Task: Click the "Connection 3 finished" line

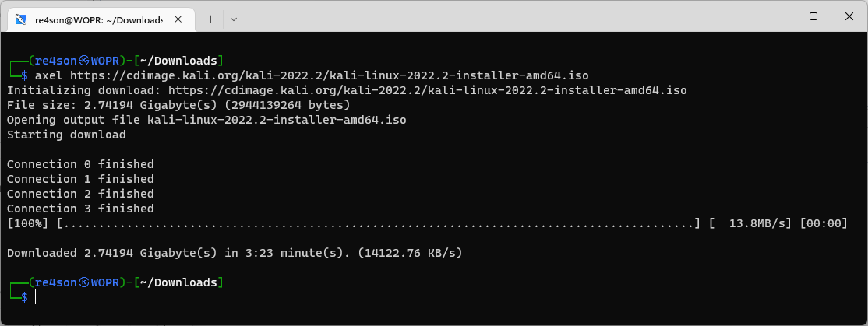Action: click(80, 209)
